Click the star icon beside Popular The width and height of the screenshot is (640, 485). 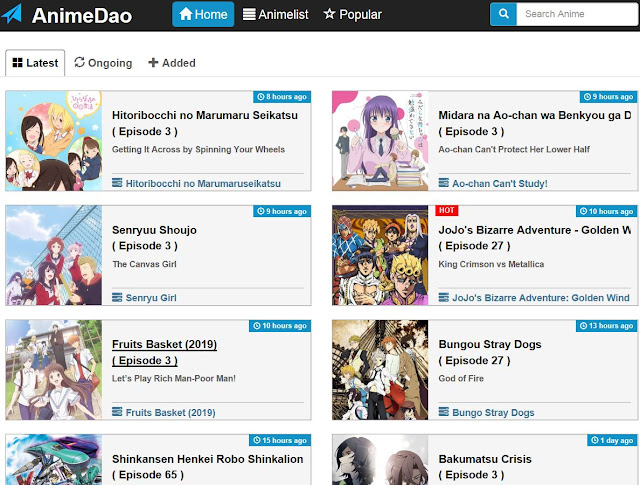tap(329, 14)
